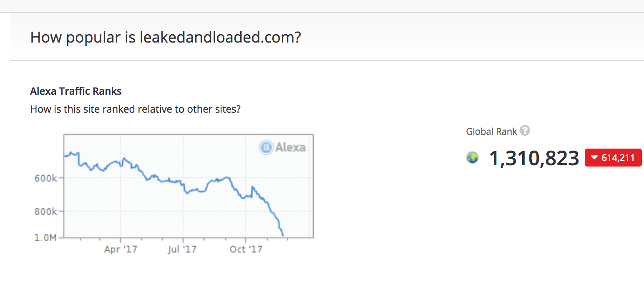
Task: Click the blue line's start at the chart's left edge
Action: tap(65, 156)
